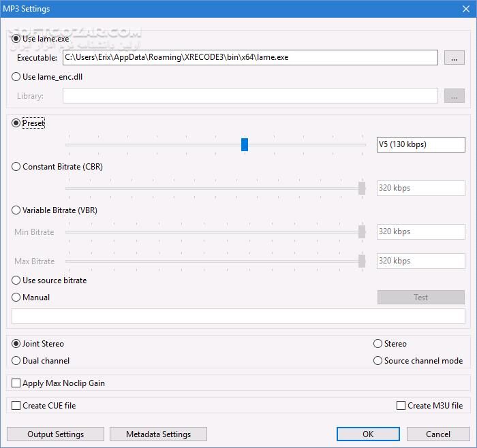Select the Use lame.exe radio button

point(16,39)
